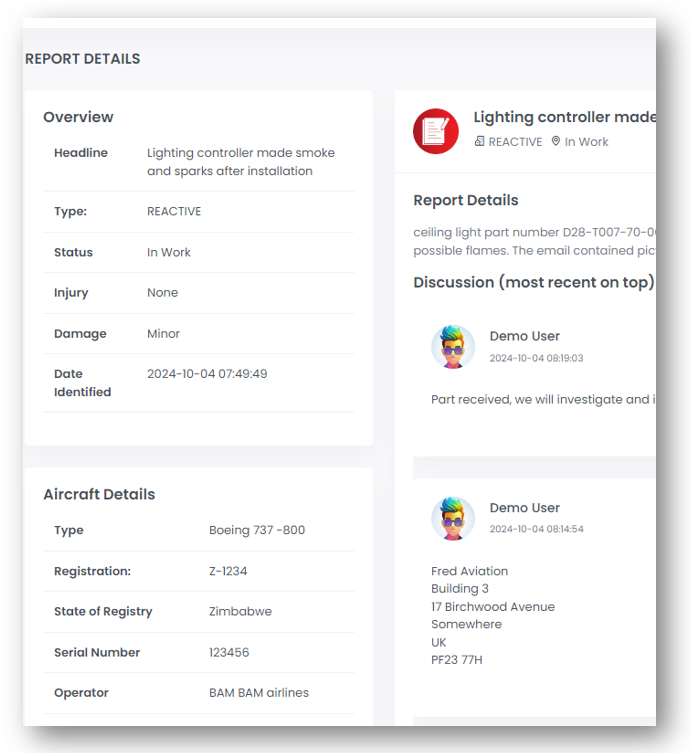Image resolution: width=691 pixels, height=753 pixels.
Task: Click the red report document icon
Action: (435, 130)
